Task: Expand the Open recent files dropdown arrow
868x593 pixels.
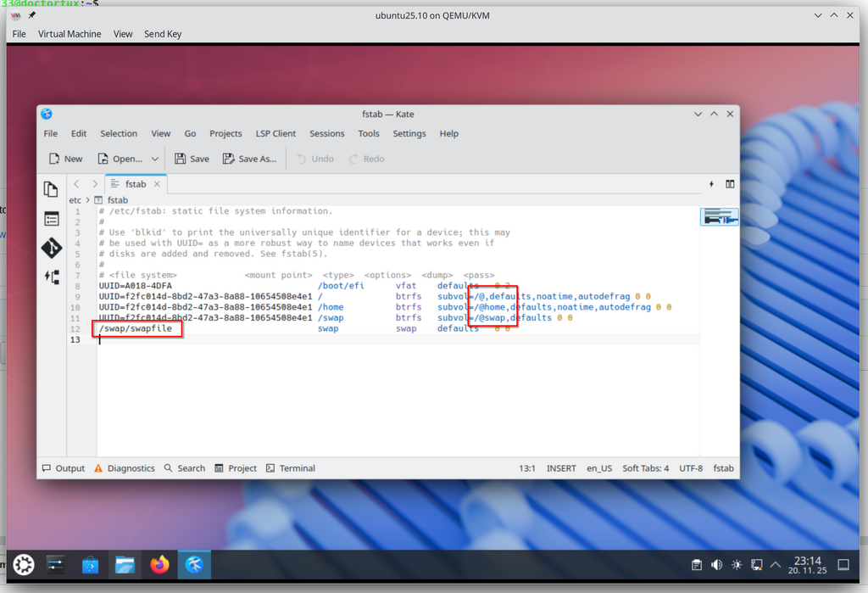Action: click(155, 159)
